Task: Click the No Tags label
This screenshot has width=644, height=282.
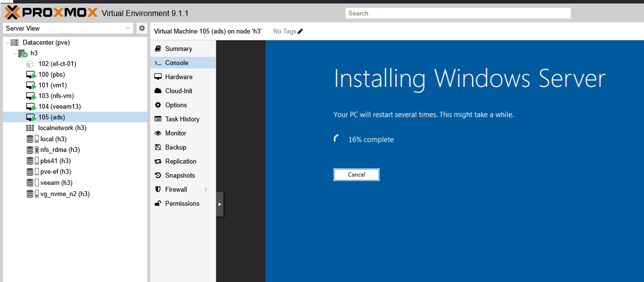Action: [x=285, y=32]
